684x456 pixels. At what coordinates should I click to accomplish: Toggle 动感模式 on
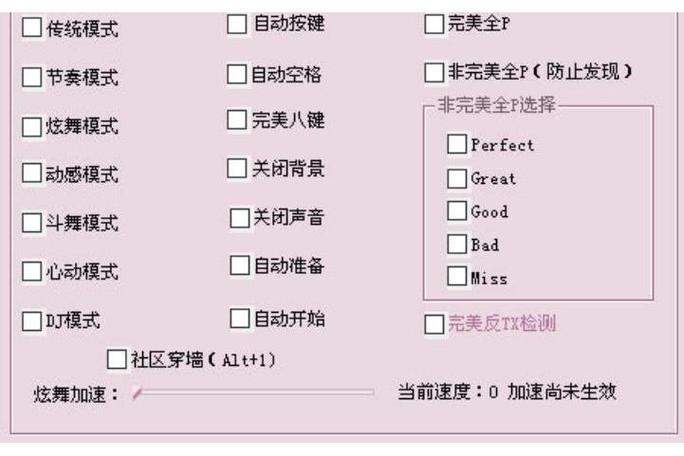click(33, 174)
